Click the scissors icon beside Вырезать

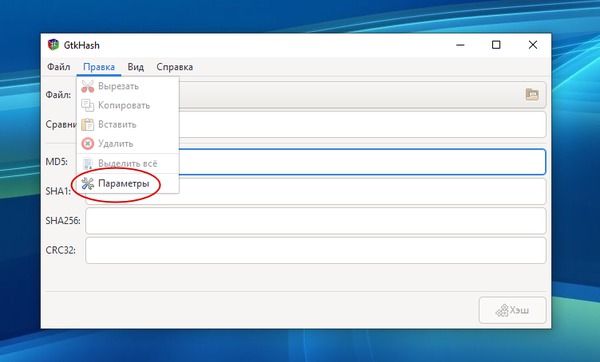[88, 86]
